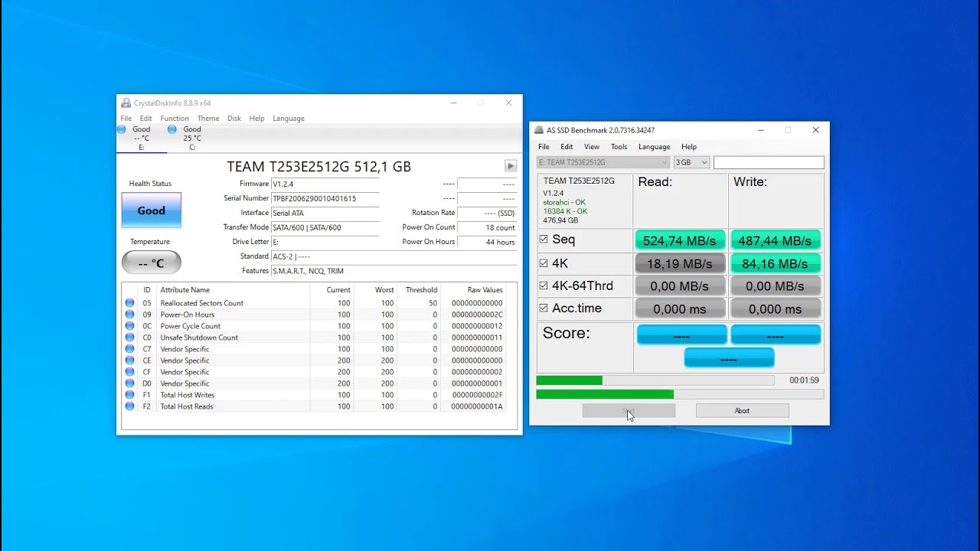The height and width of the screenshot is (551, 980).
Task: Click the Serial Number field
Action: coord(325,198)
